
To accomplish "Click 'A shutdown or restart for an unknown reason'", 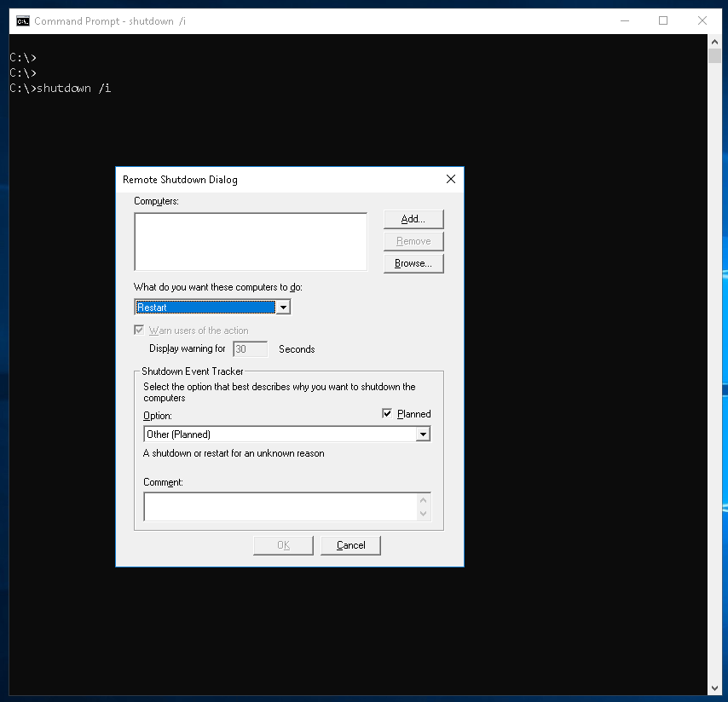I will click(234, 453).
